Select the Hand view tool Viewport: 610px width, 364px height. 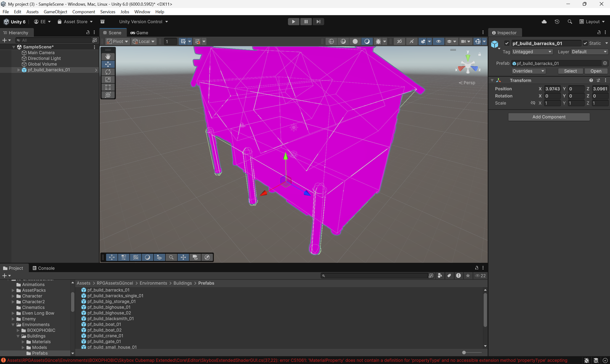(x=108, y=56)
